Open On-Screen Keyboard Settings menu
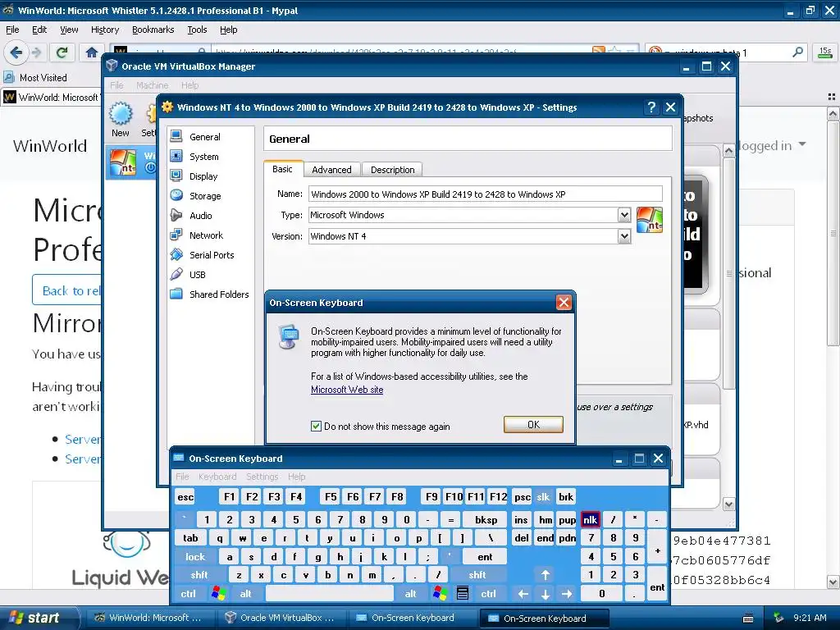Viewport: 840px width, 630px height. tap(262, 477)
